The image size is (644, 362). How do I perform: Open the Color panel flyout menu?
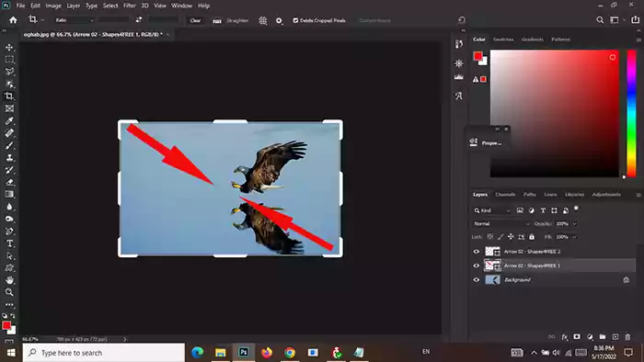[638, 40]
